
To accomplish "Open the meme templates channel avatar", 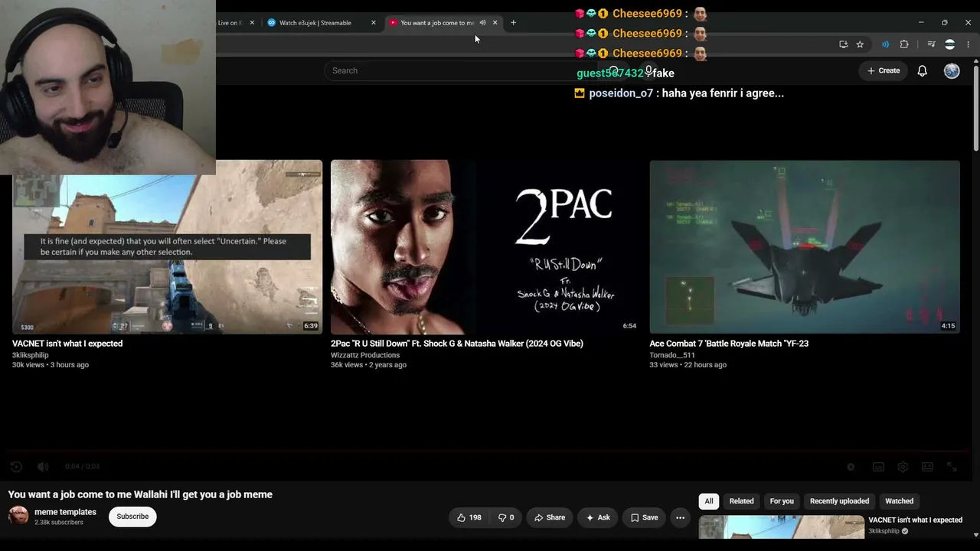I will 18,516.
